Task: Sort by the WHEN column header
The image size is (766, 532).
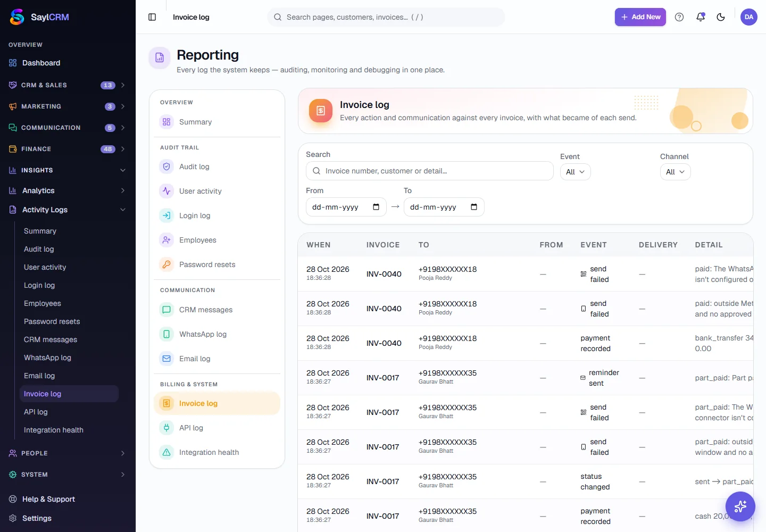Action: tap(319, 245)
